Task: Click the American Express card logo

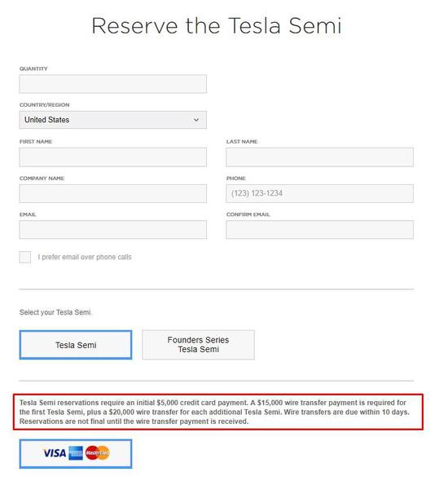Action: [76, 453]
